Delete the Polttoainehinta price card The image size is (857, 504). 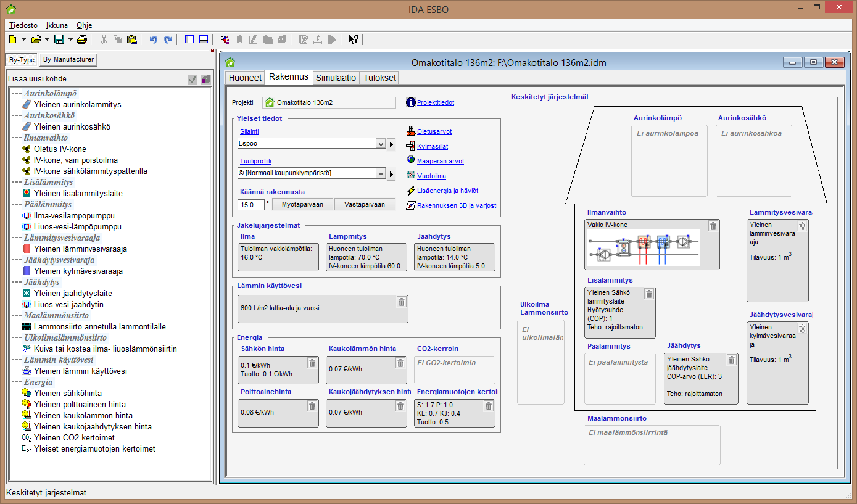coord(312,406)
